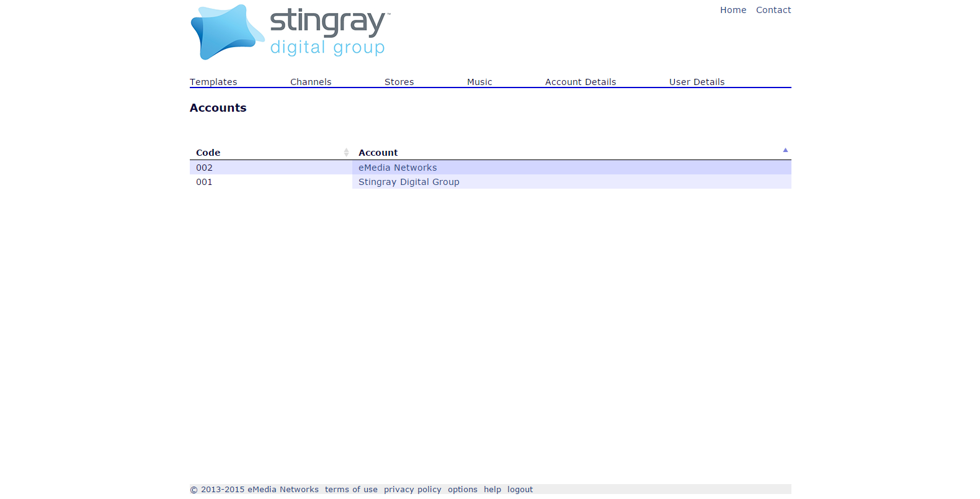Image resolution: width=980 pixels, height=499 pixels.
Task: Open help link in footer
Action: tap(492, 490)
